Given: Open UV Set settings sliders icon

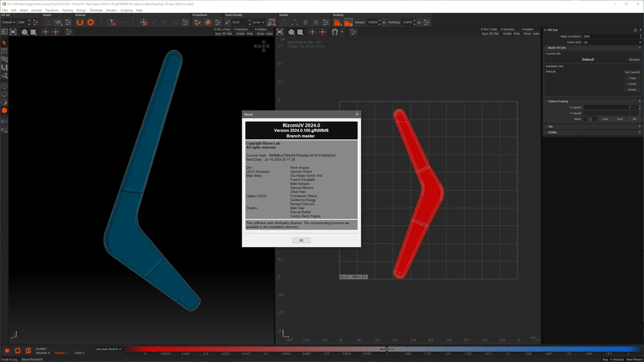Looking at the screenshot, I should click(x=35, y=22).
